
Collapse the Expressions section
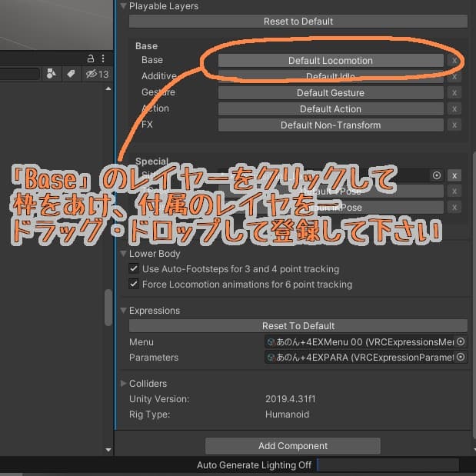(x=123, y=311)
